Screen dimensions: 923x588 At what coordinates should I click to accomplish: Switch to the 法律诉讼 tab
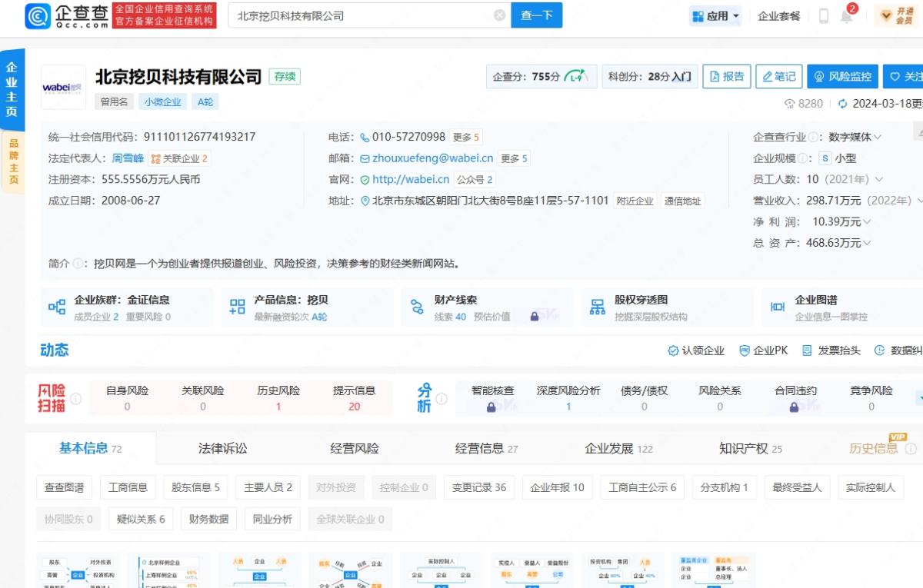(x=221, y=447)
